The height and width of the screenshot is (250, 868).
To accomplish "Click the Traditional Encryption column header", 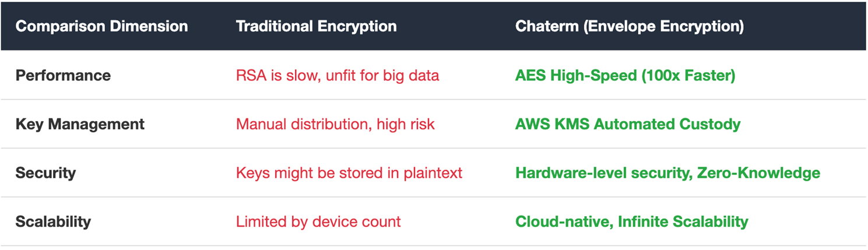I will (317, 27).
